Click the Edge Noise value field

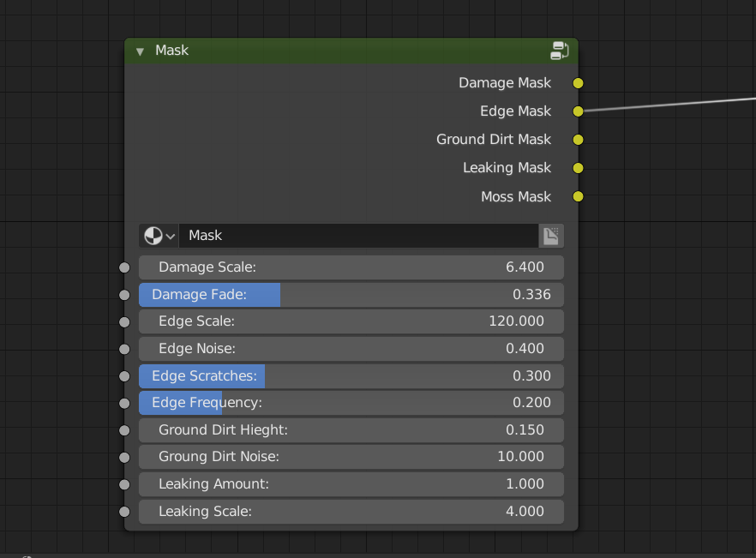coord(351,349)
